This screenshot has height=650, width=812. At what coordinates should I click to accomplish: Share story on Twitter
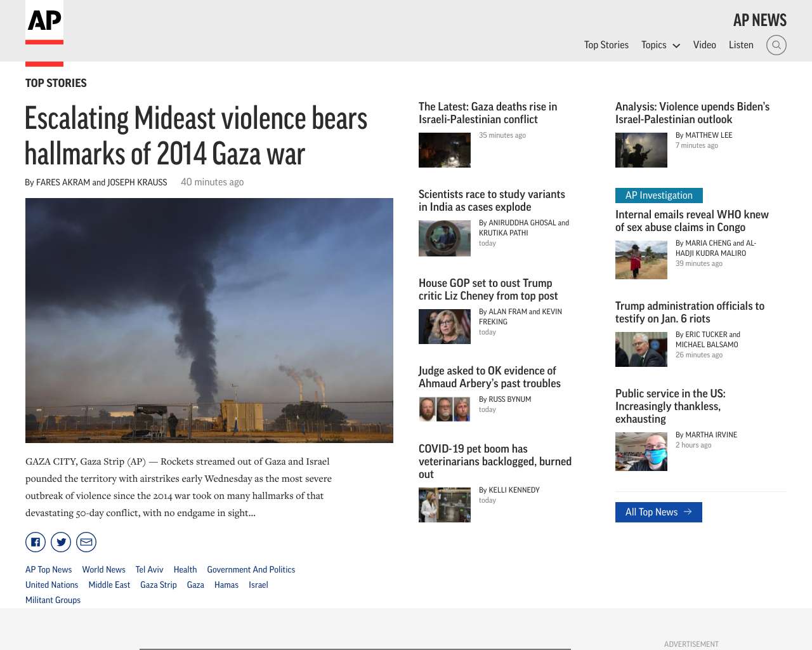61,542
